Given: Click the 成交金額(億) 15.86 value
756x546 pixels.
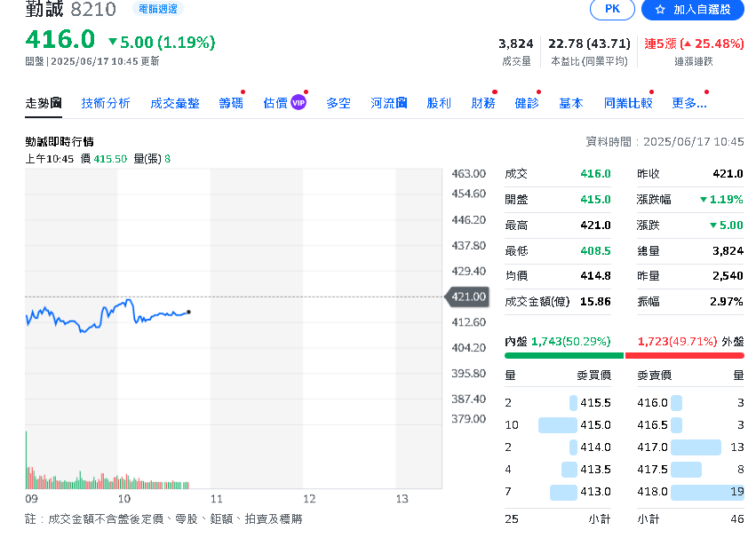Looking at the screenshot, I should [595, 302].
